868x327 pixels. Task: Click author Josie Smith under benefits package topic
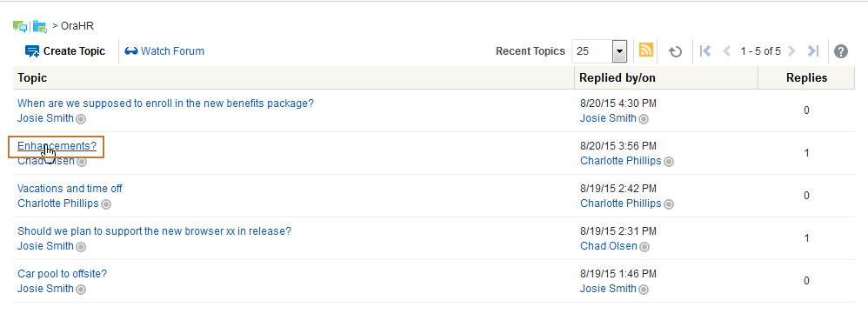[x=45, y=118]
